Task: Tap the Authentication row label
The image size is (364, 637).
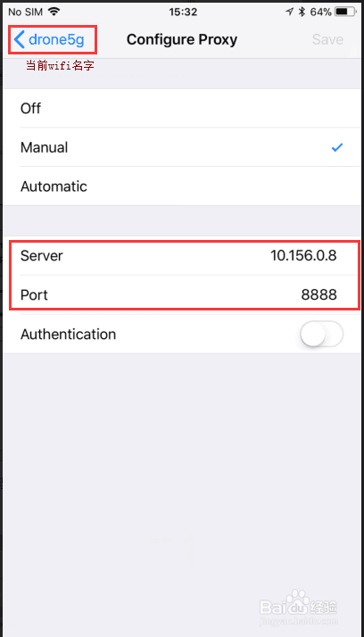Action: pos(68,335)
